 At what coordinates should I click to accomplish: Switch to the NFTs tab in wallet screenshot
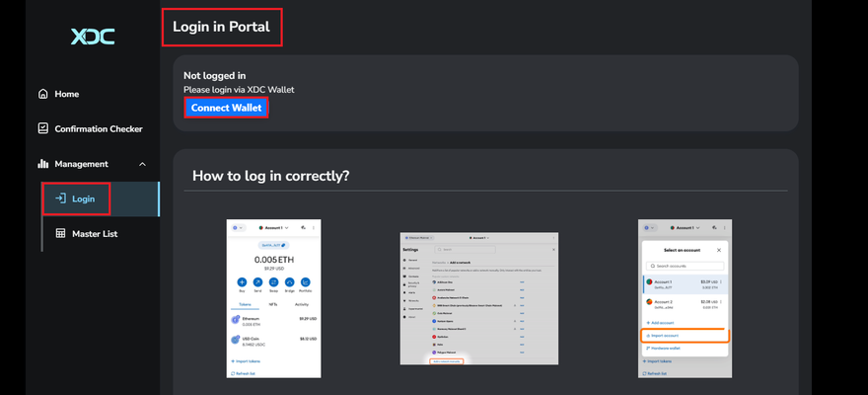pyautogui.click(x=273, y=304)
